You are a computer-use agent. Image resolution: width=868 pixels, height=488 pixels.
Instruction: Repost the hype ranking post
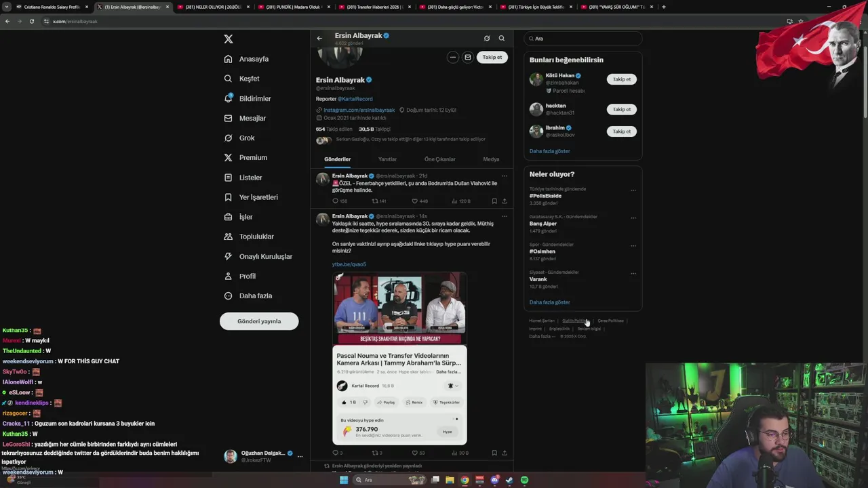coord(377,453)
